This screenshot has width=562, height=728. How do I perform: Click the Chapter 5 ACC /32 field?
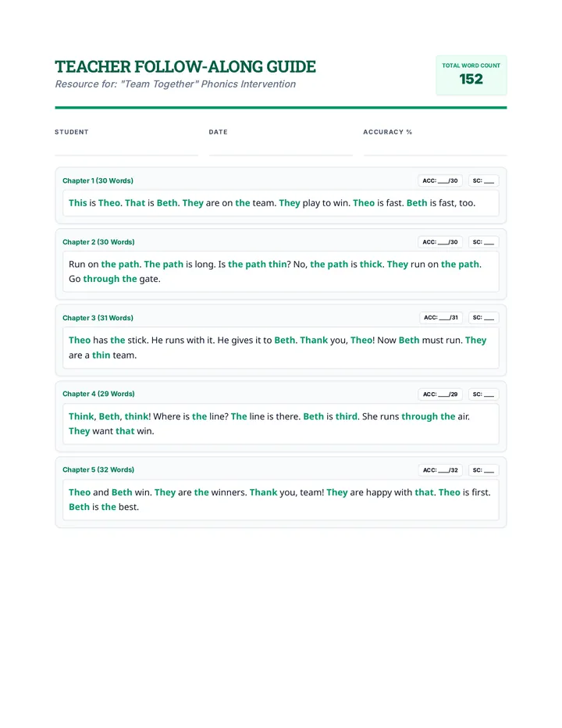point(440,470)
